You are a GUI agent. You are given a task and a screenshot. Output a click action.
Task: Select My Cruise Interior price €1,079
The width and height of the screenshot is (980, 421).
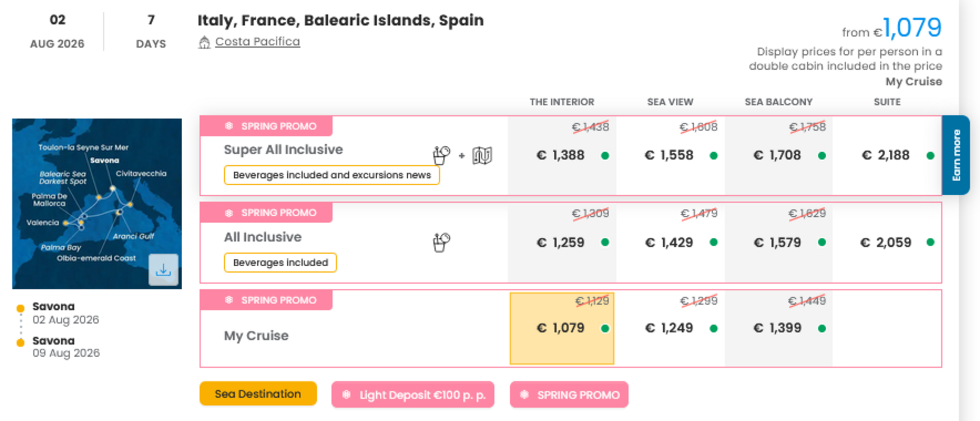(561, 328)
